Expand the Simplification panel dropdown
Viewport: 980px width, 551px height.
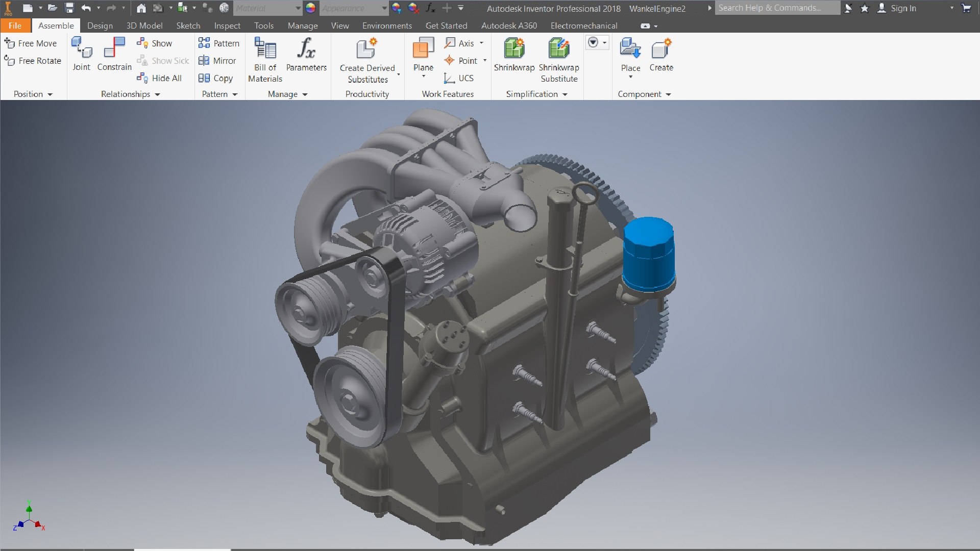[x=565, y=94]
